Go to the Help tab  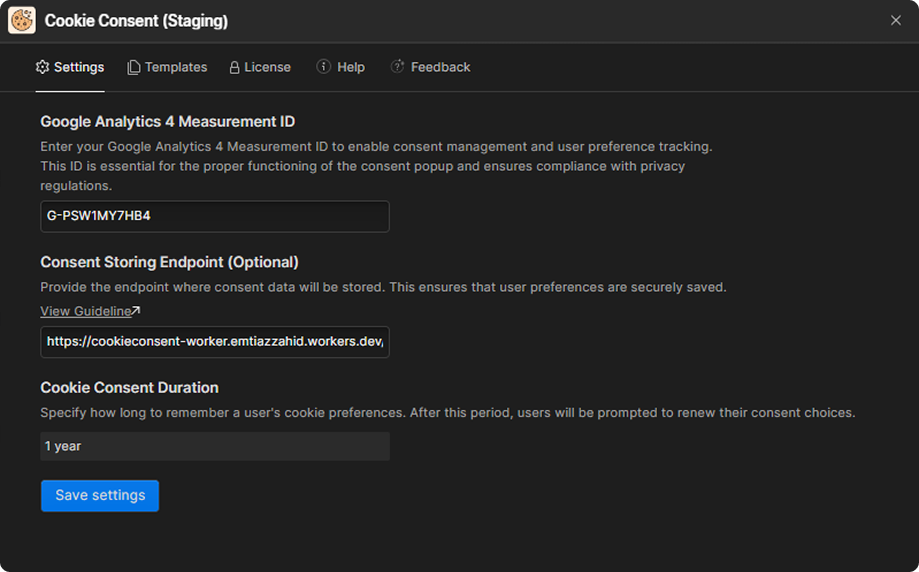coord(341,67)
